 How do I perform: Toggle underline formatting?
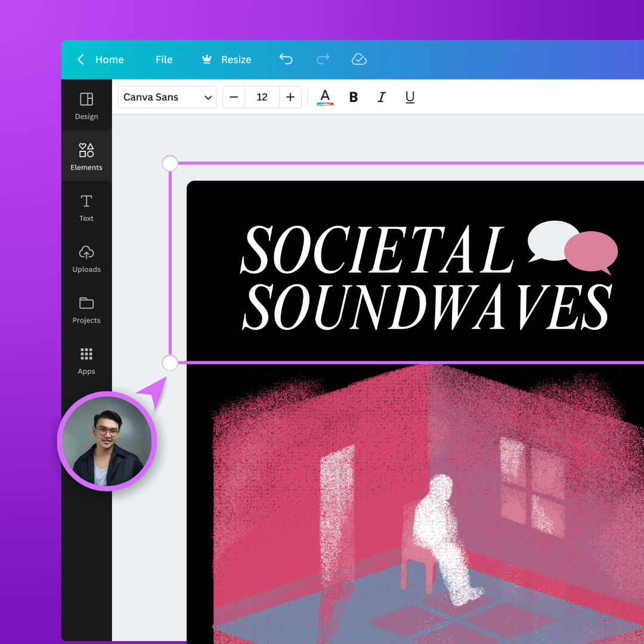[x=410, y=97]
